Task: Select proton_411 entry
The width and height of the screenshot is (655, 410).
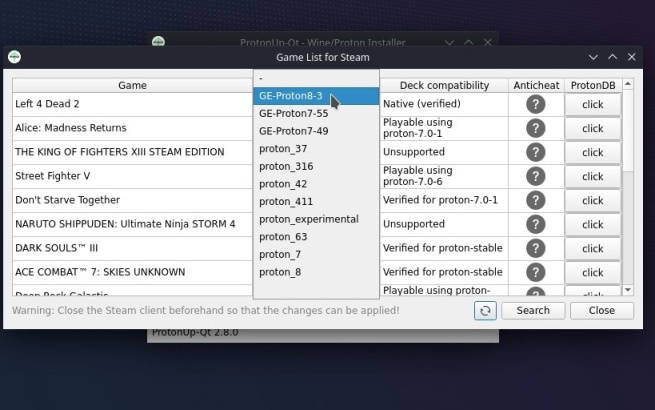Action: coord(316,201)
